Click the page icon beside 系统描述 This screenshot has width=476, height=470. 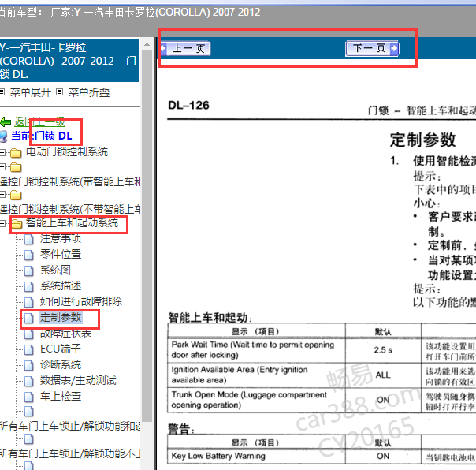point(29,286)
